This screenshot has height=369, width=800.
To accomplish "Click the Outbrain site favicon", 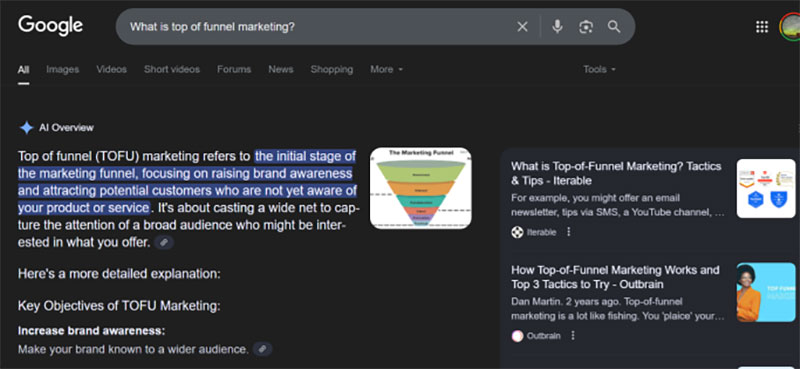I will [517, 336].
